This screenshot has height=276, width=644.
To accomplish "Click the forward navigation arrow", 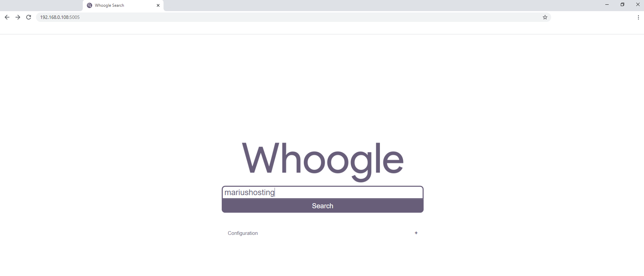I will click(x=17, y=17).
